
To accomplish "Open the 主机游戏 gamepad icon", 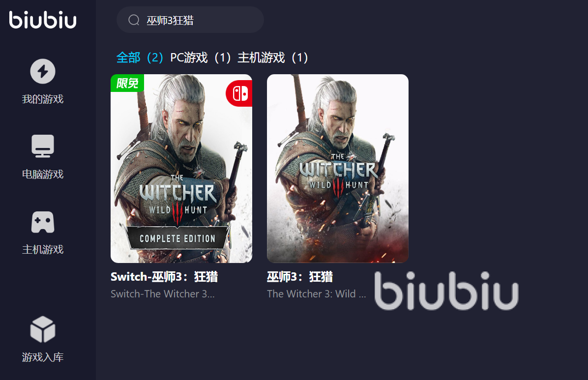I will click(43, 222).
